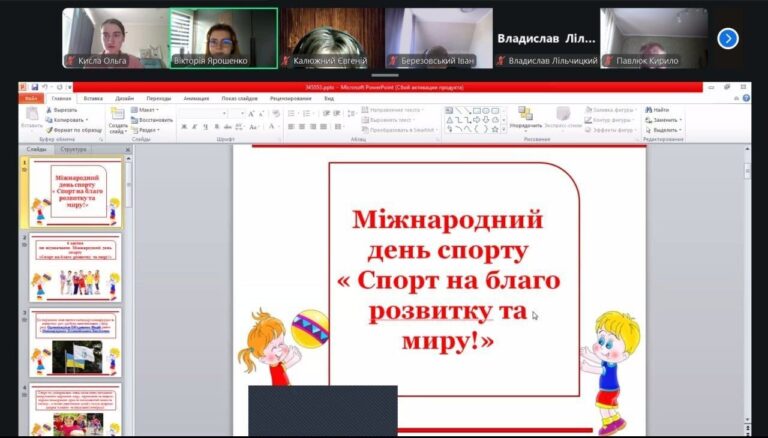
Task: Expand the Раздел section dropdown
Action: [x=148, y=130]
